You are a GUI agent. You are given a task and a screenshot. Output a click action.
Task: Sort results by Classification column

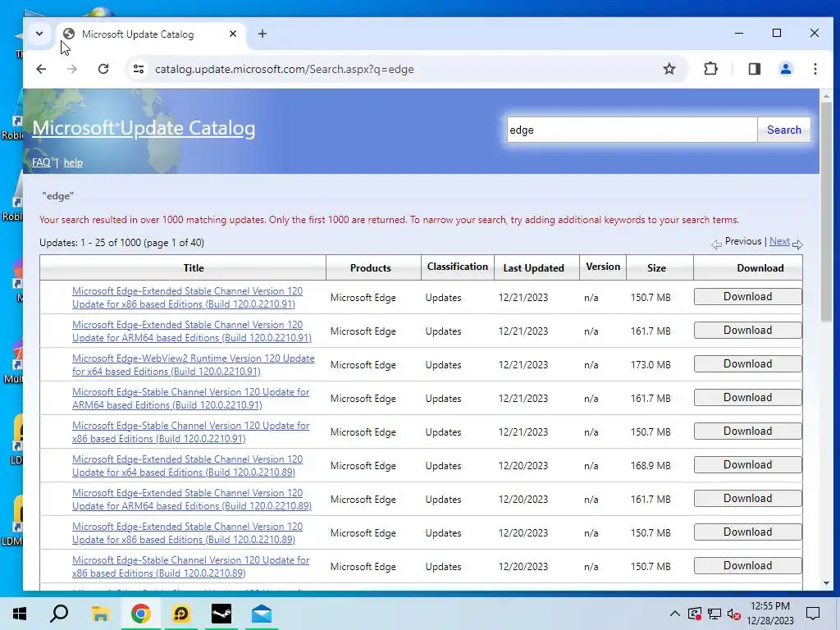click(458, 267)
